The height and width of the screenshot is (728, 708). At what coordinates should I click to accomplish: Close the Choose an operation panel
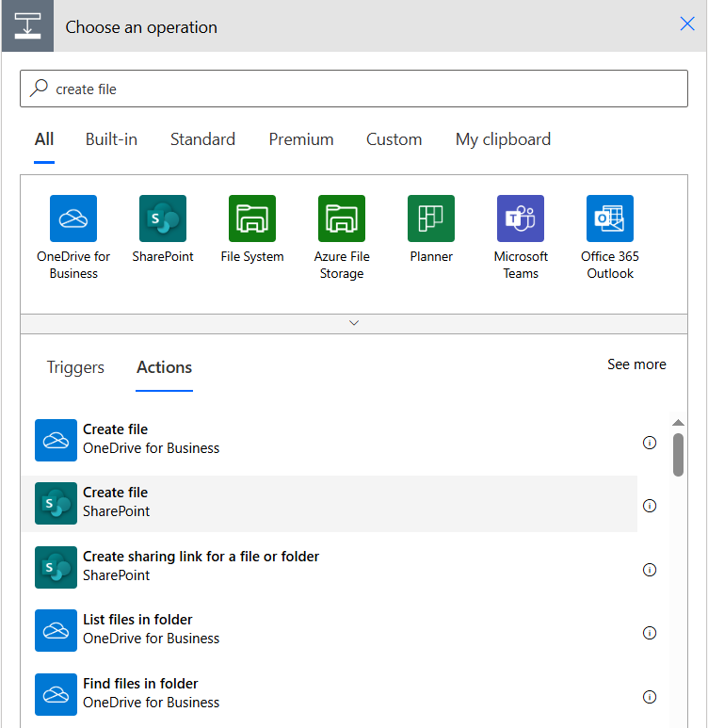click(x=687, y=24)
